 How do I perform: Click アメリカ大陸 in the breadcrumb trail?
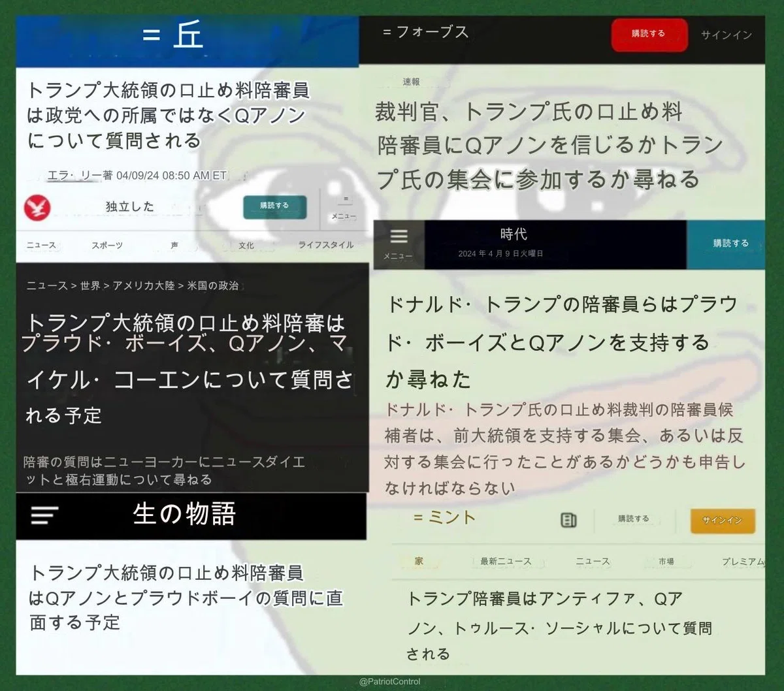[144, 285]
